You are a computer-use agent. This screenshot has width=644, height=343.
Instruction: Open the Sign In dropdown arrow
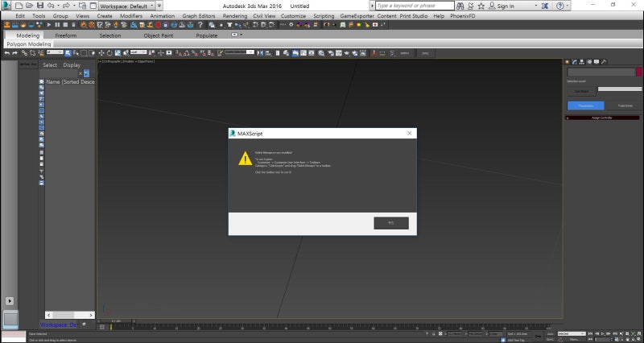pyautogui.click(x=535, y=6)
